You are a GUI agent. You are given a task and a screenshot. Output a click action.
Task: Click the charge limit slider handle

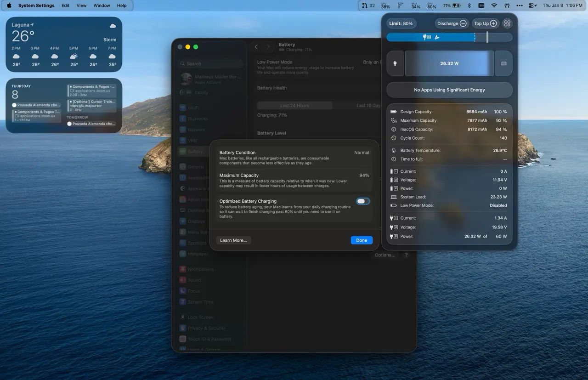(x=487, y=37)
